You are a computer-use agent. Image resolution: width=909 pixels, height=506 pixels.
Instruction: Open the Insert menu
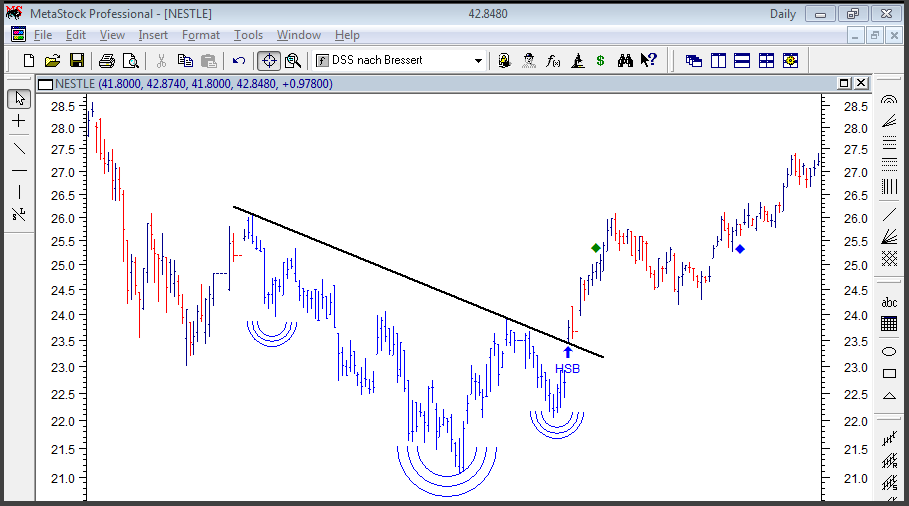tap(153, 35)
